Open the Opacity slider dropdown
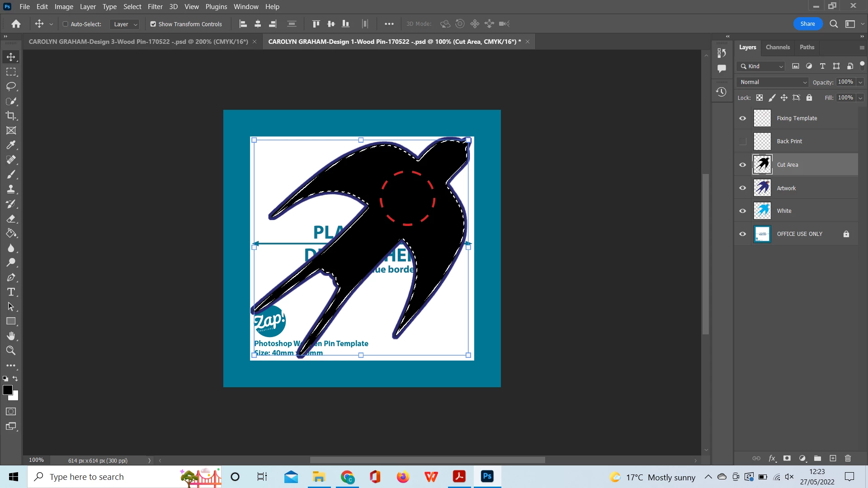The height and width of the screenshot is (488, 868). tap(860, 82)
